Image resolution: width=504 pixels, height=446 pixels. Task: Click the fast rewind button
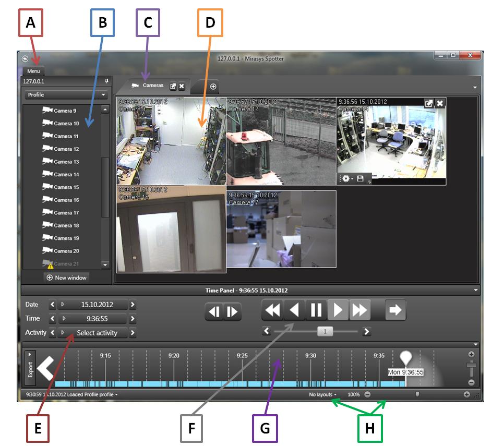(272, 310)
